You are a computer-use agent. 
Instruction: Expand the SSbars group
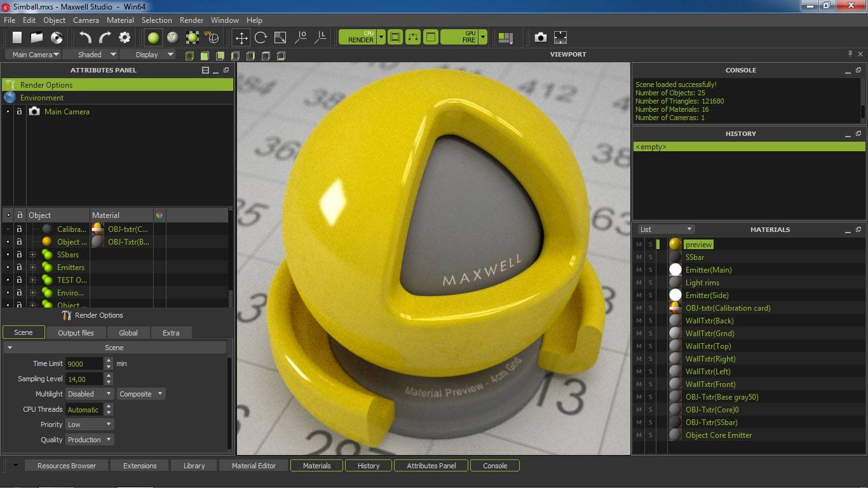click(32, 254)
